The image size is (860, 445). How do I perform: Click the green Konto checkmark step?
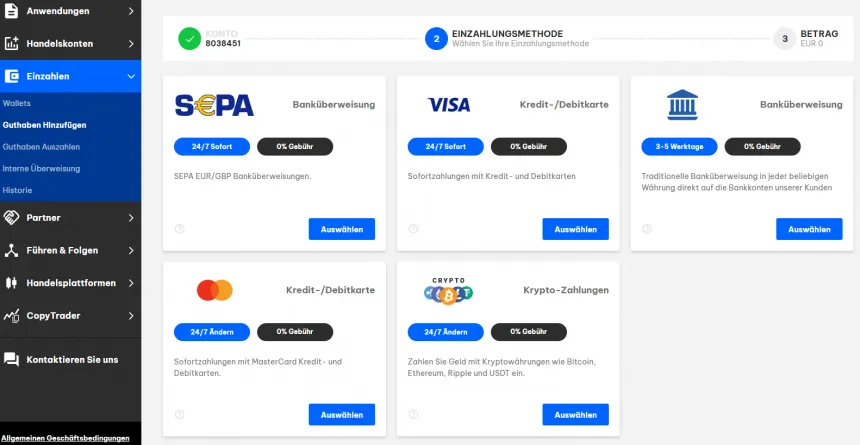tap(189, 39)
